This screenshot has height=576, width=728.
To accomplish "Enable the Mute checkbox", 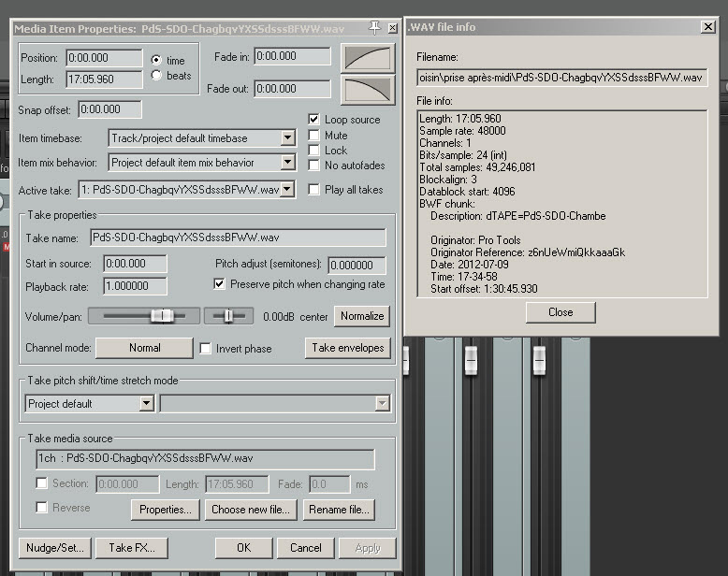I will pos(314,135).
